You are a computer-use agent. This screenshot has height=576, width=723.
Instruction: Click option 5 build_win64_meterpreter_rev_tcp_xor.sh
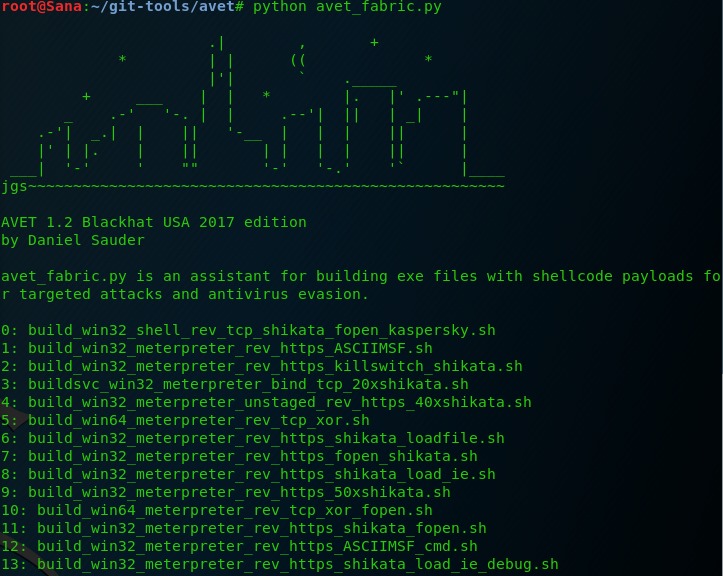[x=185, y=420]
